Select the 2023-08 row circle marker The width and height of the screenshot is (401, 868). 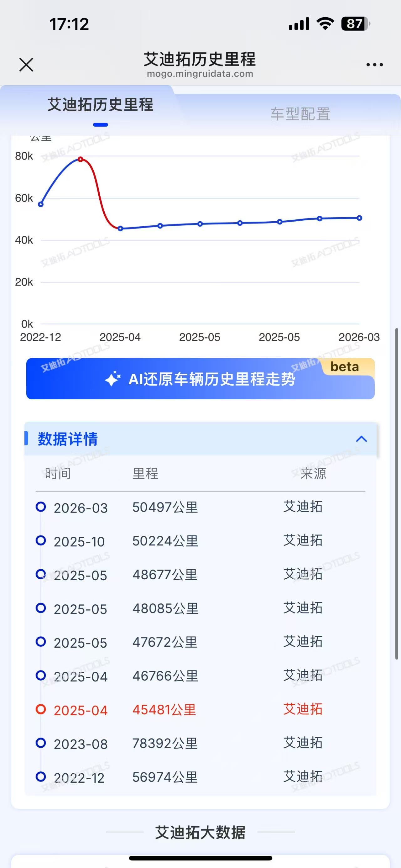click(41, 743)
